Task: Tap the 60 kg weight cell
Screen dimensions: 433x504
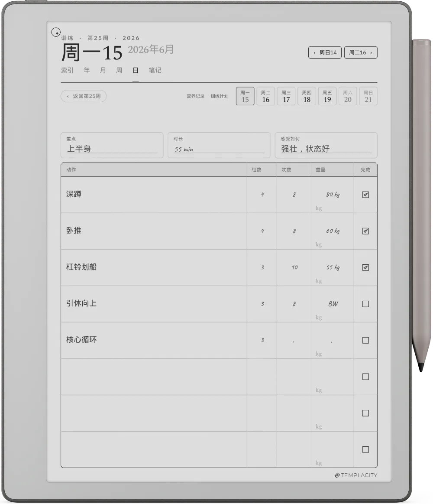Action: coord(333,231)
